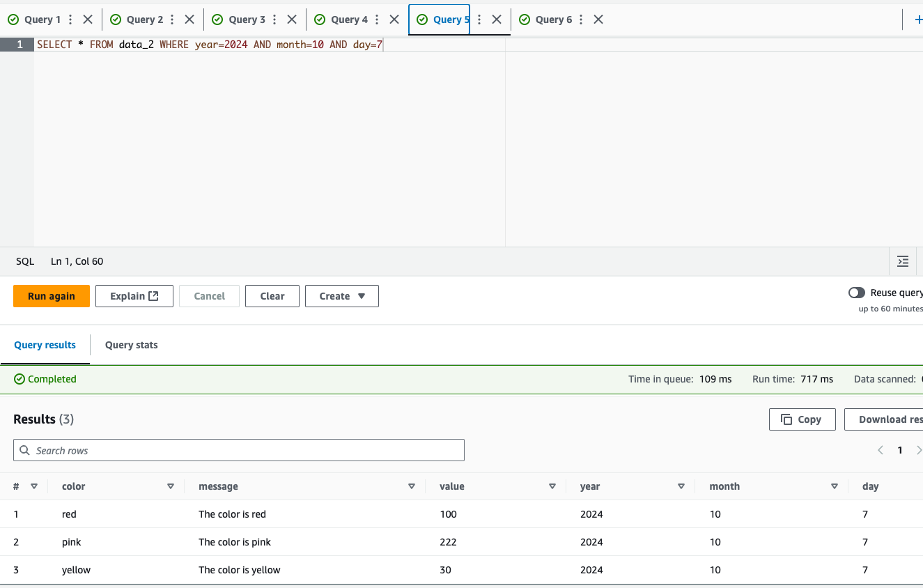
Task: Click the value cell 222
Action: pos(448,542)
